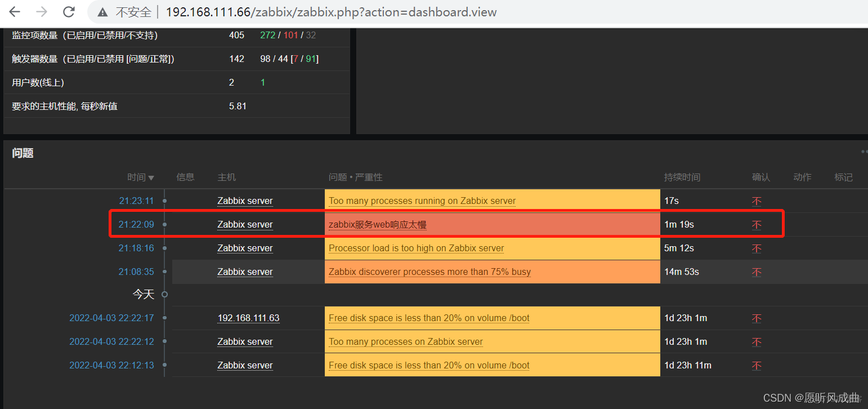Open 2022-04-03 22:22:12 event details
The height and width of the screenshot is (409, 868).
[111, 341]
